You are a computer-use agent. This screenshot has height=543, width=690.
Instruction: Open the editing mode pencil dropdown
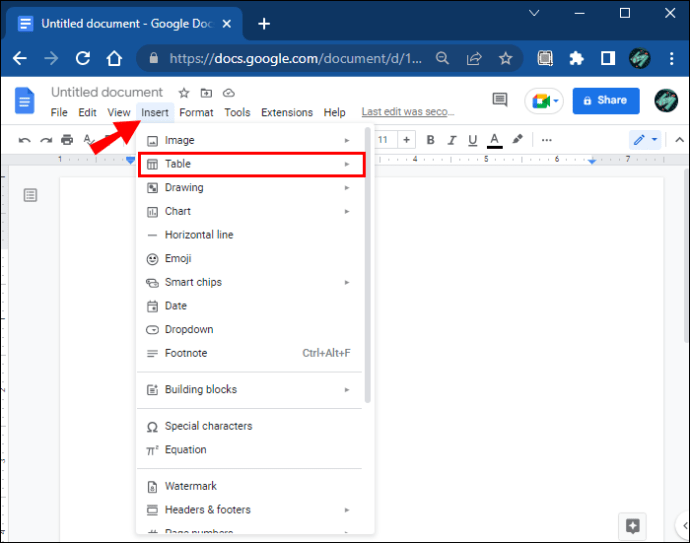pos(644,140)
